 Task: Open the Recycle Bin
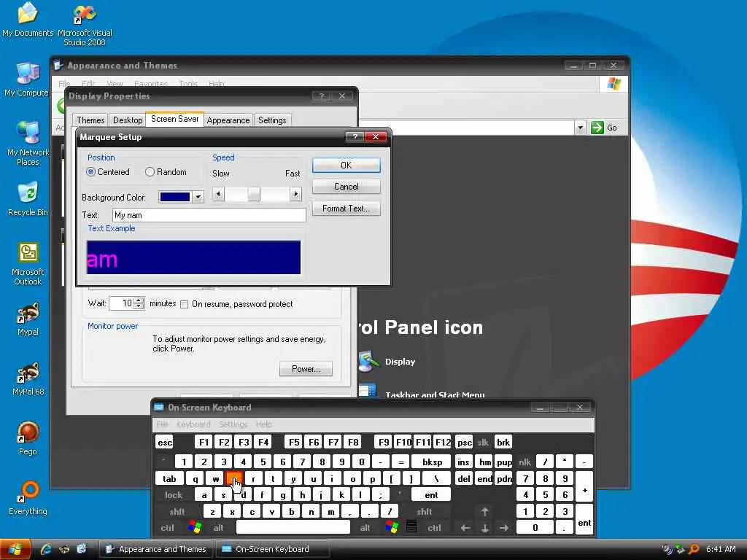tap(28, 199)
